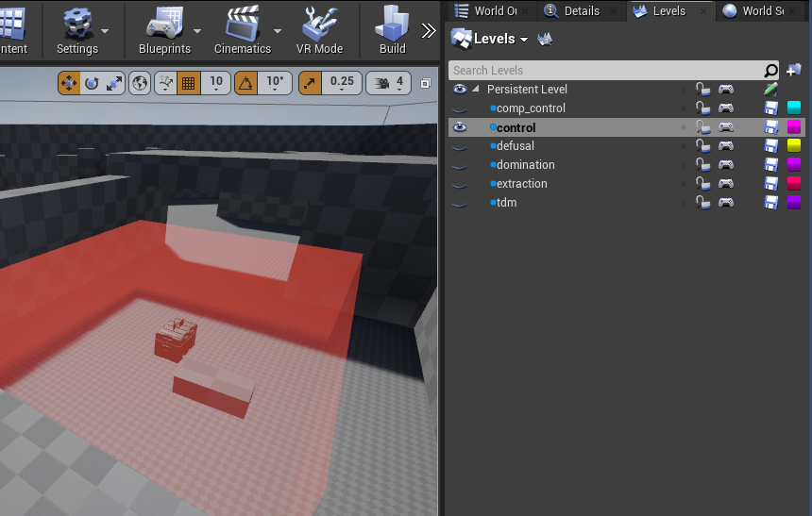Click the Build button
This screenshot has height=516, width=812.
pyautogui.click(x=392, y=31)
